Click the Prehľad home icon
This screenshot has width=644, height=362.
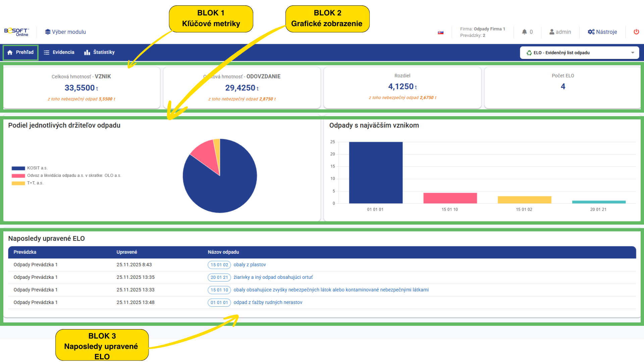click(x=10, y=52)
